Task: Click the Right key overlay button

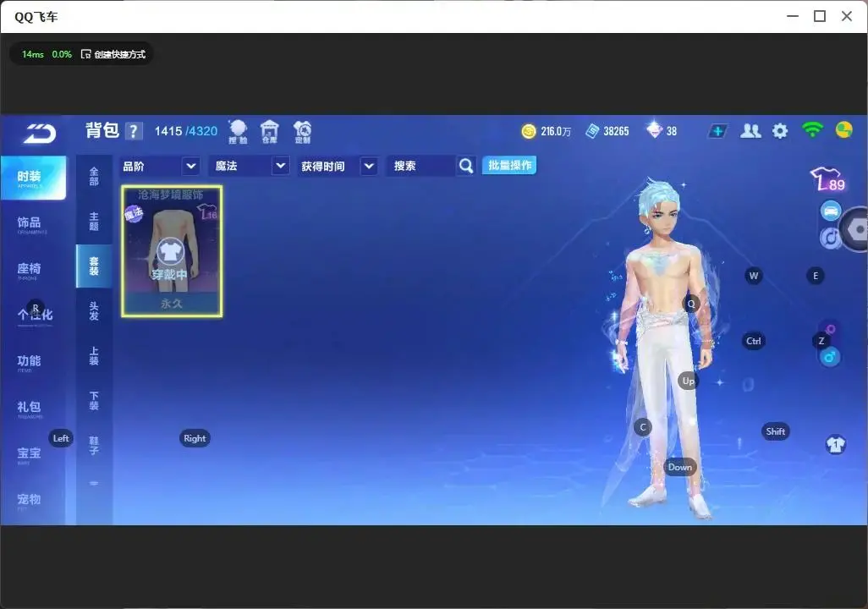Action: click(195, 438)
